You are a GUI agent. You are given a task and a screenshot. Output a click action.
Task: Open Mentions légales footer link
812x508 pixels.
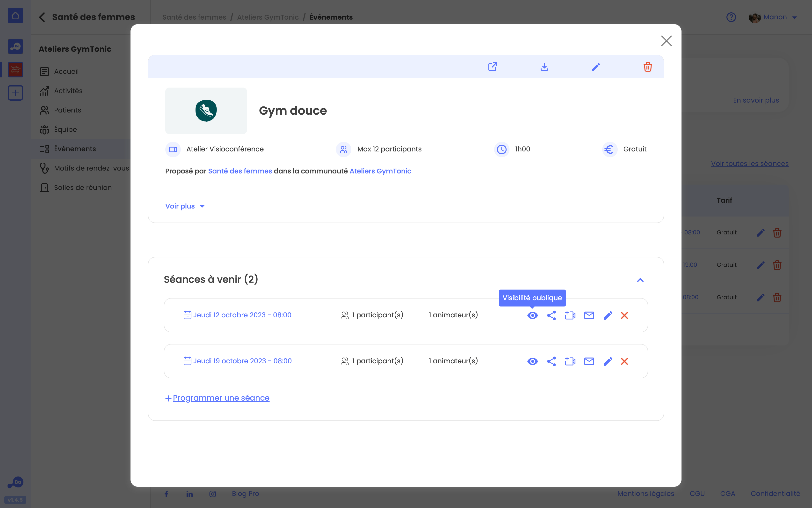pos(645,493)
